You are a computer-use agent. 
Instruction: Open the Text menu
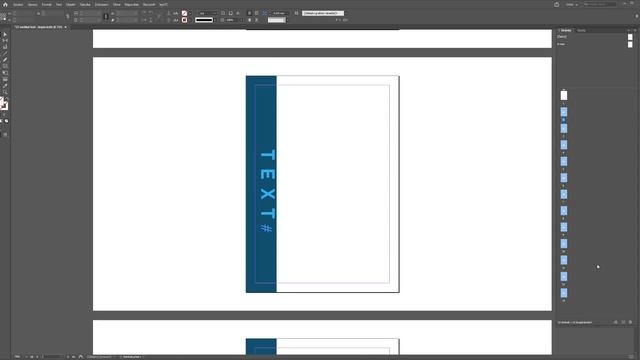click(59, 4)
